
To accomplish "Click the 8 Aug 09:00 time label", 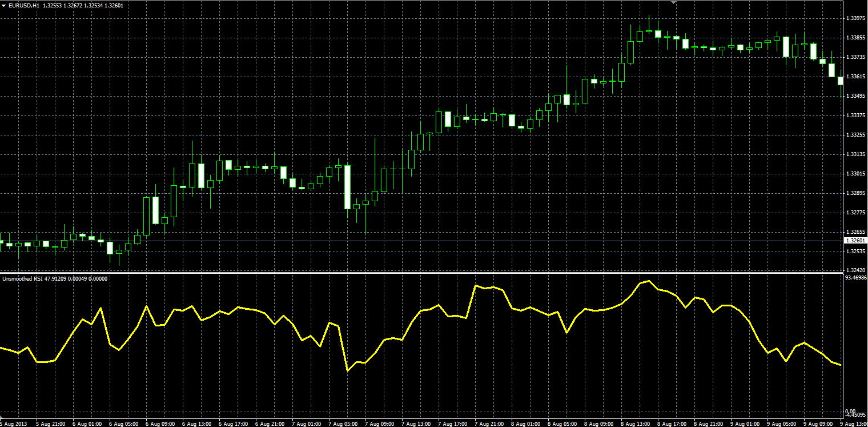I will point(598,424).
